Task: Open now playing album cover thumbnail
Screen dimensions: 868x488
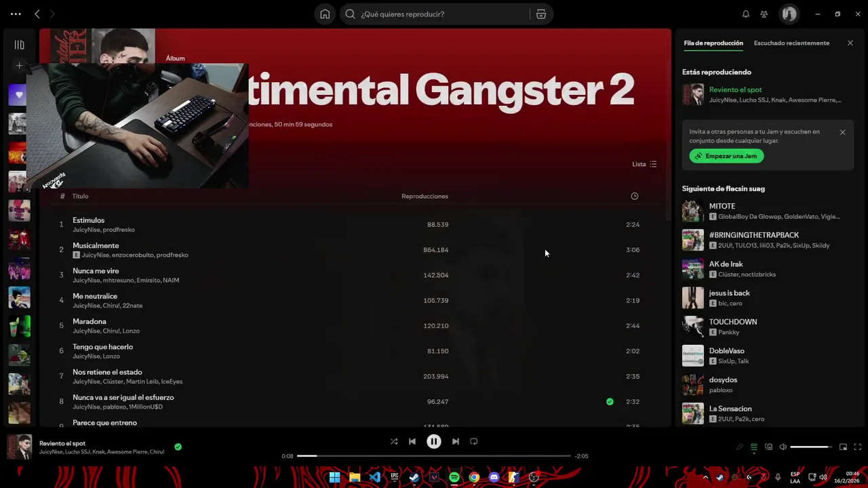Action: coord(19,447)
